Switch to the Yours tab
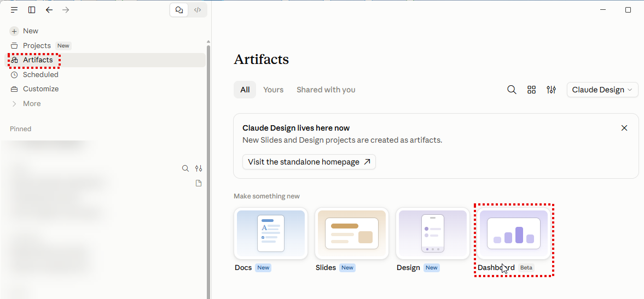 (x=273, y=90)
